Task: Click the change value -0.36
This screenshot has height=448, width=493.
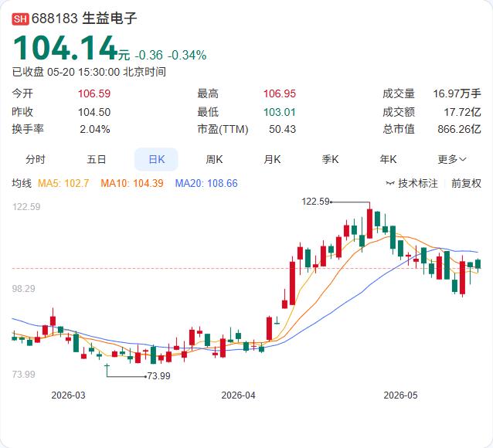Action: click(148, 56)
